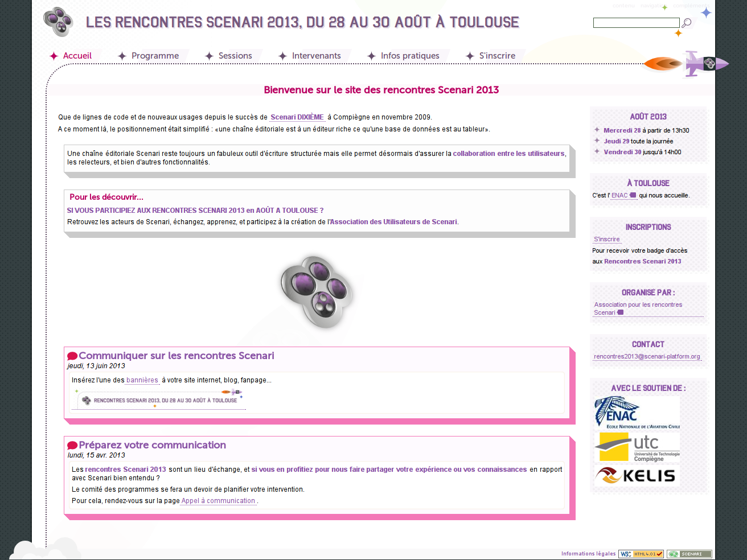Viewport: 747px width, 560px height.
Task: Click the 'lundi, 15 avr. 2013' date
Action: 96,455
